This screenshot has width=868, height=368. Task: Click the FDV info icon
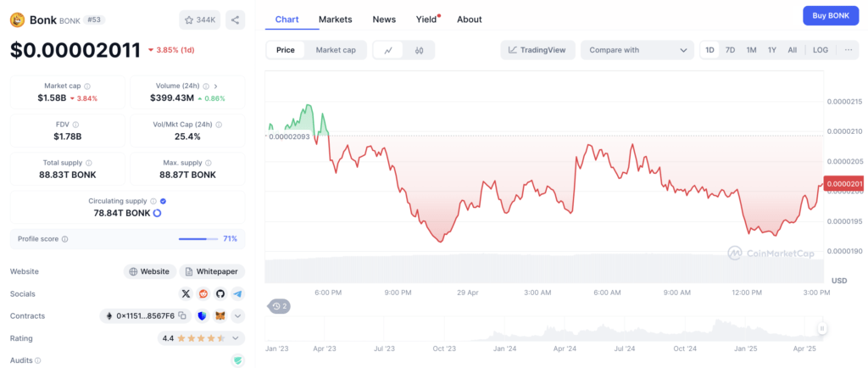pyautogui.click(x=75, y=125)
